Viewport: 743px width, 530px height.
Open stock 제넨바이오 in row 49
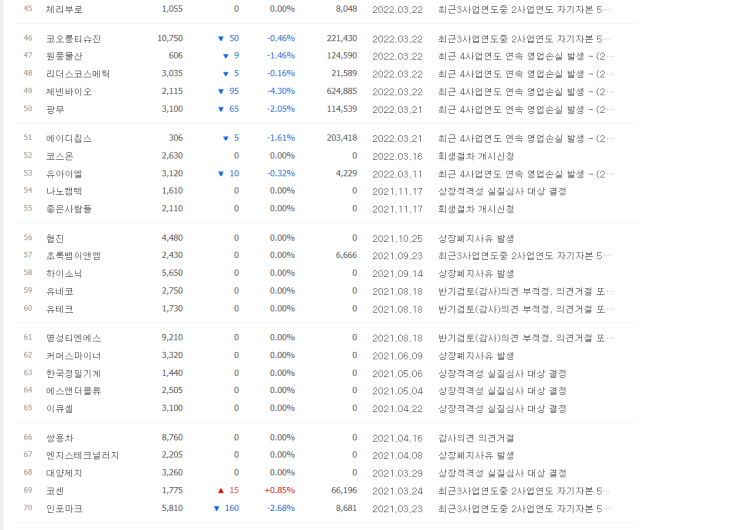pos(69,91)
